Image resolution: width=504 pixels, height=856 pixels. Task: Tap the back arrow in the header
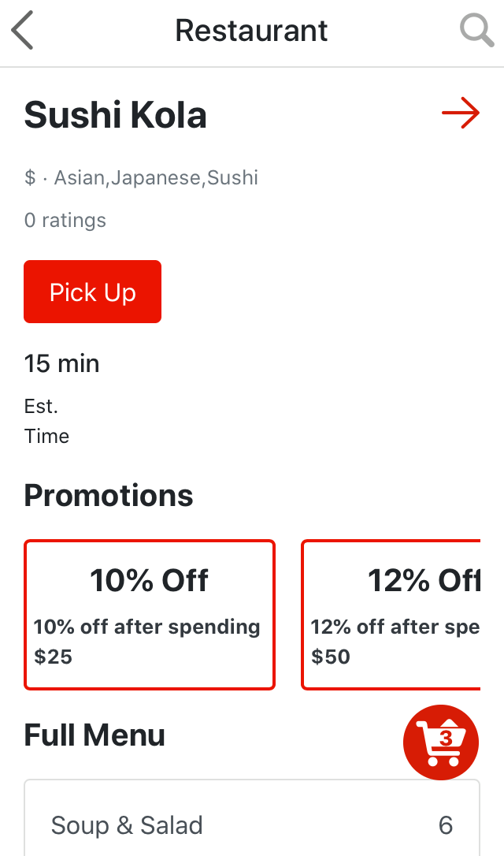pyautogui.click(x=23, y=32)
